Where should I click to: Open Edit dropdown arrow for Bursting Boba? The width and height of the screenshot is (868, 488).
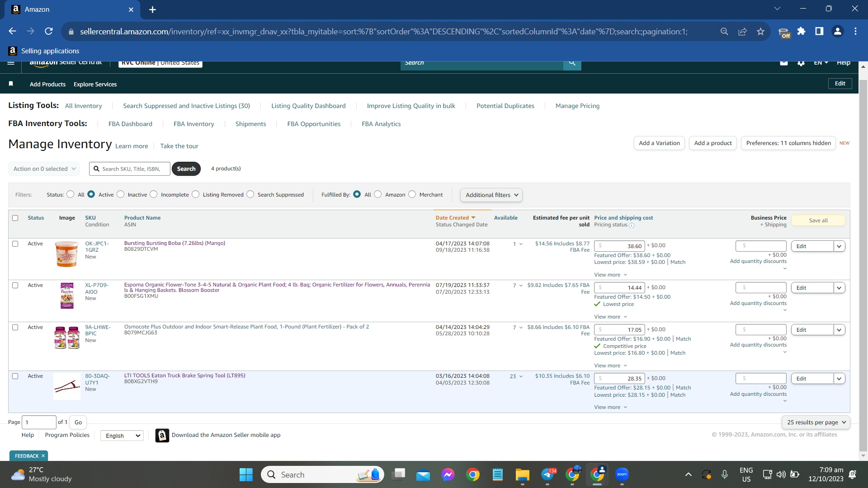tap(839, 246)
